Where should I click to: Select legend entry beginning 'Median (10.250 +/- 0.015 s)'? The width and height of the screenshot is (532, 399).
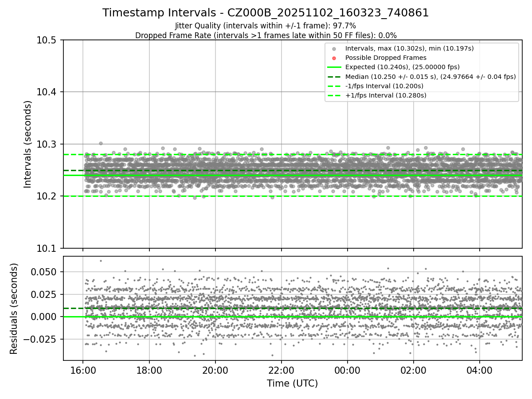coord(430,76)
